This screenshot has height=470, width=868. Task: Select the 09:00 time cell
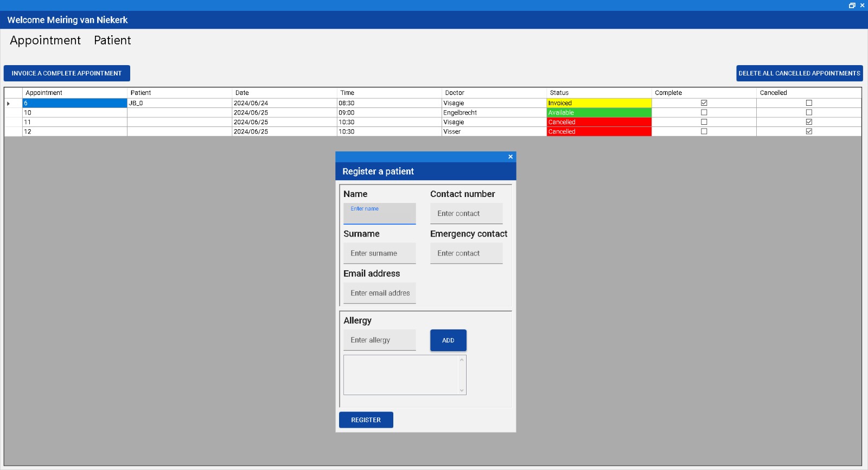click(390, 112)
